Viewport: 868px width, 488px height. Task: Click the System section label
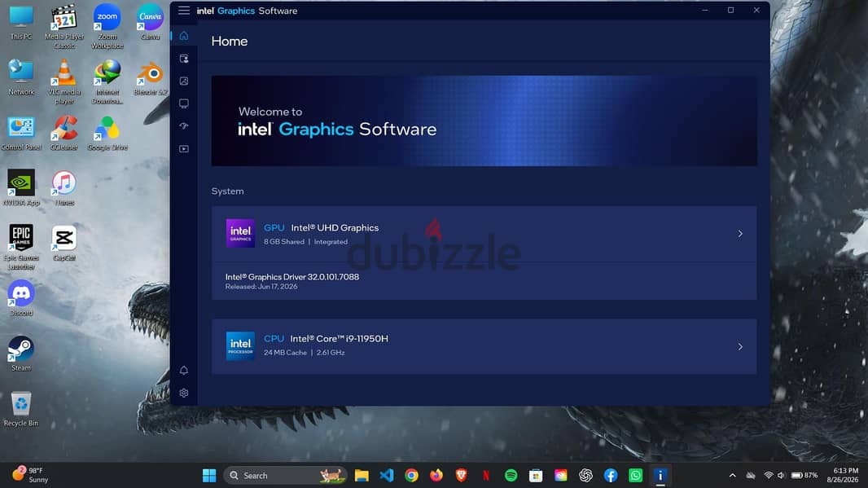click(x=227, y=191)
